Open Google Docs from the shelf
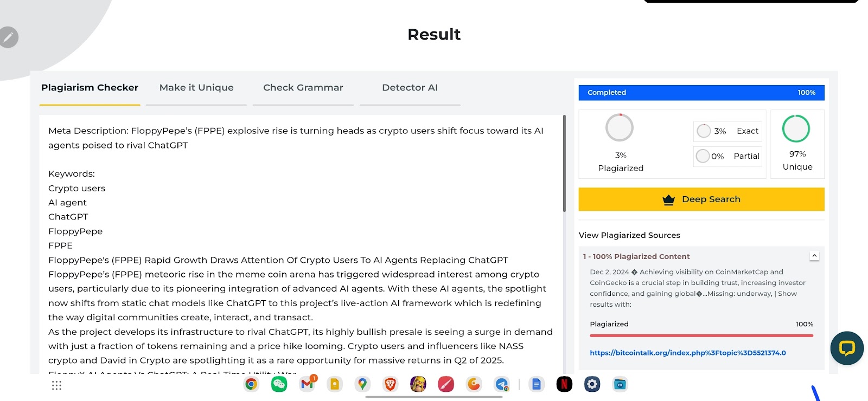Image resolution: width=868 pixels, height=401 pixels. pyautogui.click(x=537, y=384)
